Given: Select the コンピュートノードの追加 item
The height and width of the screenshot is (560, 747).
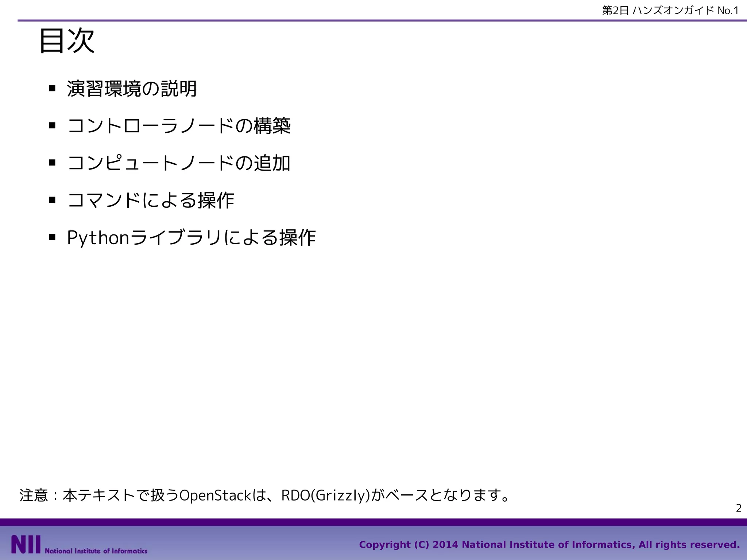Looking at the screenshot, I should pos(179,163).
